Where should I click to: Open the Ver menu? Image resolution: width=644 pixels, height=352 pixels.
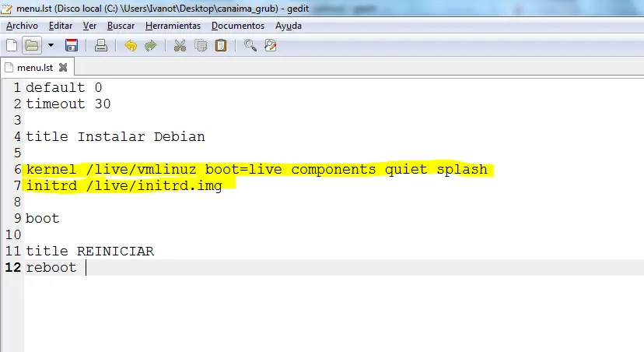coord(89,26)
